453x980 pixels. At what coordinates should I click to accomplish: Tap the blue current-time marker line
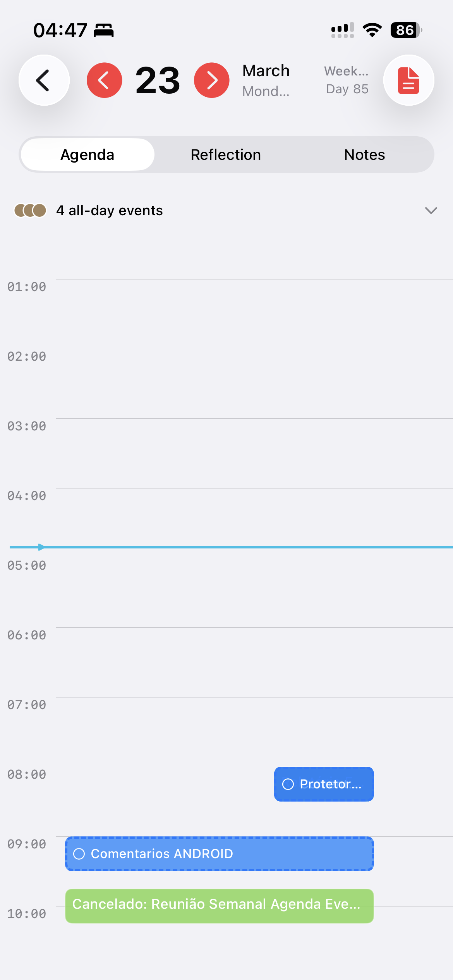(232, 547)
